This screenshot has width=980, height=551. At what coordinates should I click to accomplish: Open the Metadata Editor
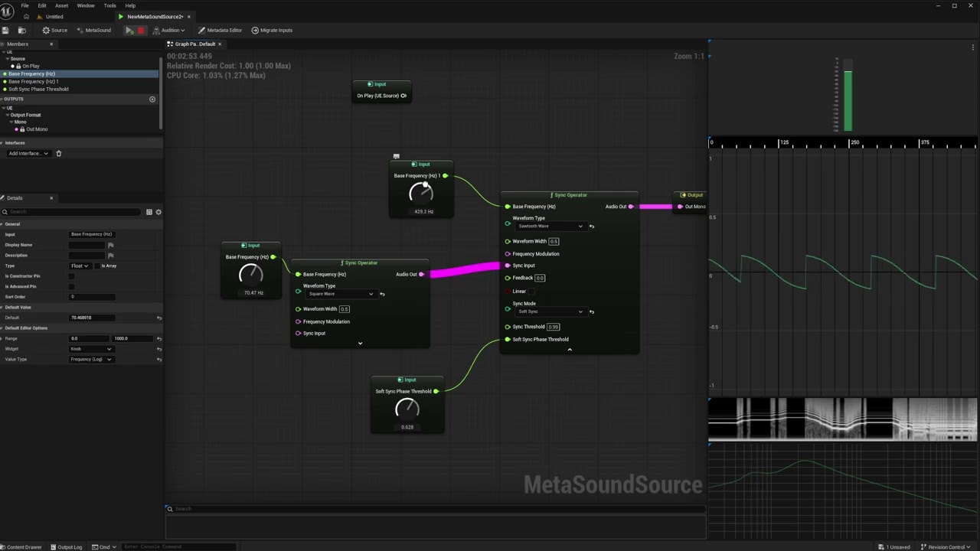point(220,31)
